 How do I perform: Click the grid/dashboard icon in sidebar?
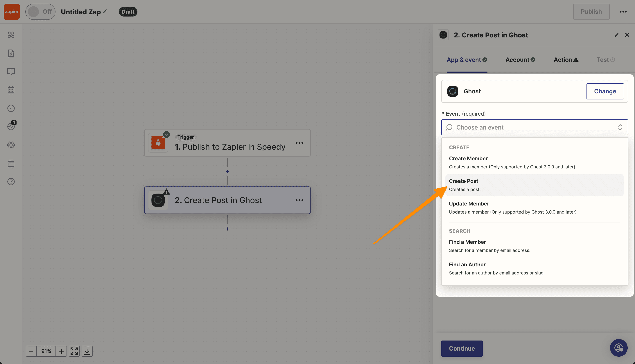click(12, 35)
